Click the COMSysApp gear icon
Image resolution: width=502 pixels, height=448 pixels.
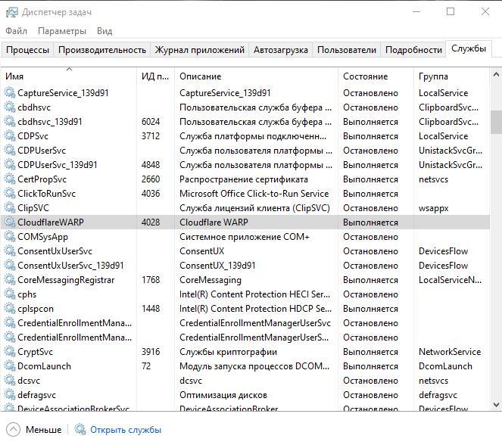pyautogui.click(x=10, y=237)
